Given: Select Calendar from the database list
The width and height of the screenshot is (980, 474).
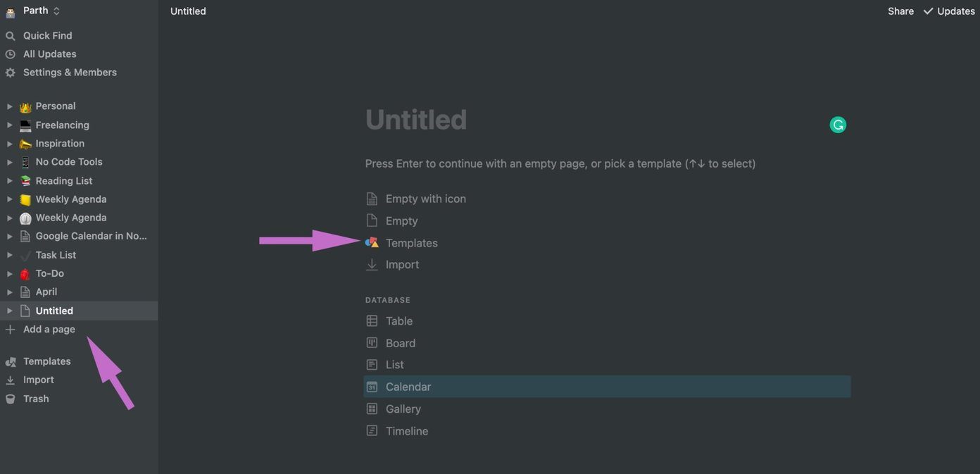Looking at the screenshot, I should [x=607, y=387].
